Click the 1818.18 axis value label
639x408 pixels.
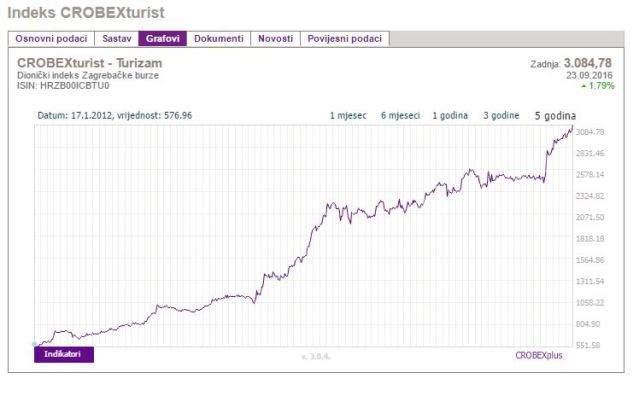click(590, 238)
